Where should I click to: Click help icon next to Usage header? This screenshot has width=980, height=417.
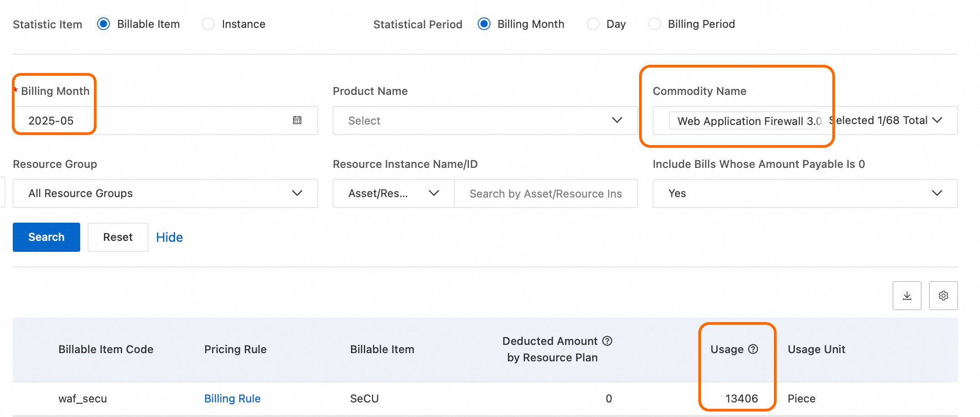(x=753, y=349)
